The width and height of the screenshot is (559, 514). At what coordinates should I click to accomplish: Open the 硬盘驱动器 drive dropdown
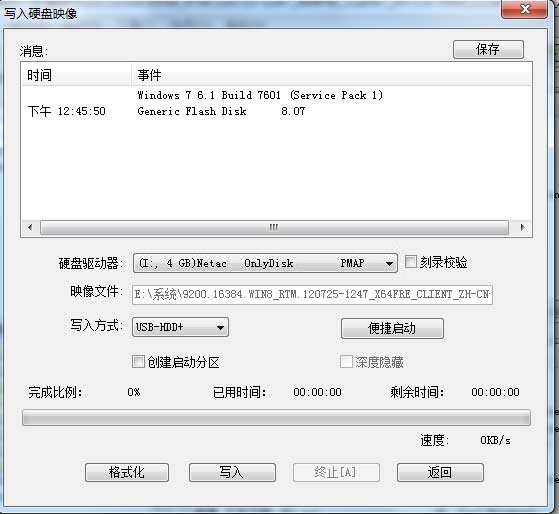265,263
